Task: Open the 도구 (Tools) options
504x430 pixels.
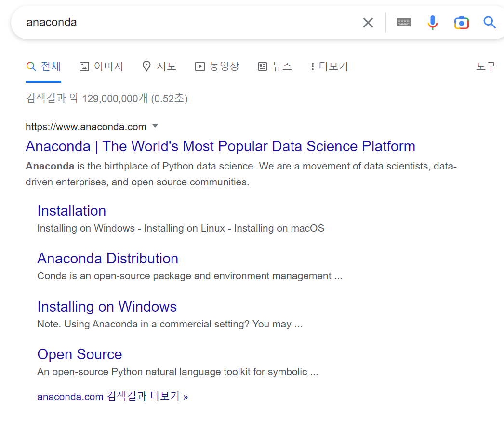Action: (x=486, y=66)
